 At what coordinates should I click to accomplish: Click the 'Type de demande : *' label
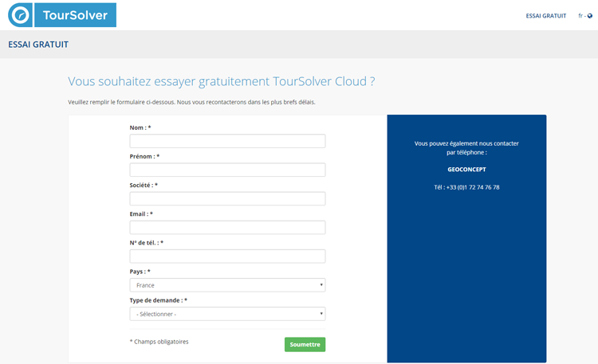tap(159, 300)
